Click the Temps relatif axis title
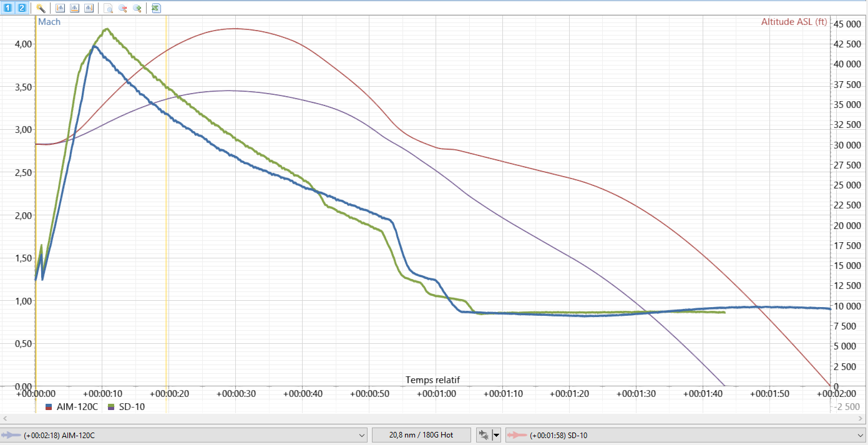868x445 pixels. coord(433,379)
